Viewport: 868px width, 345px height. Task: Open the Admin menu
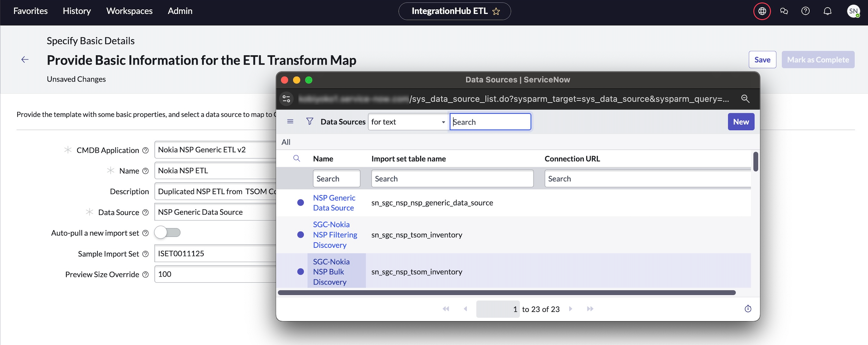[180, 11]
